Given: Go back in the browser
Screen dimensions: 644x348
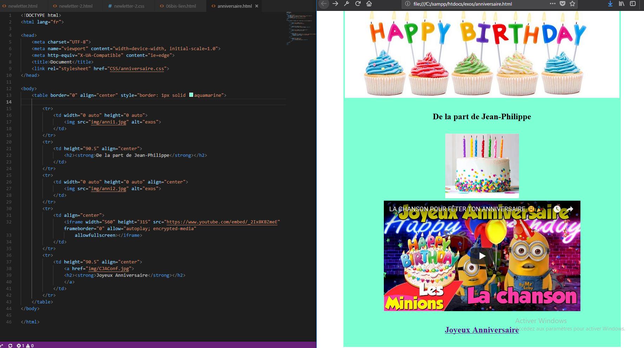Looking at the screenshot, I should pos(324,4).
